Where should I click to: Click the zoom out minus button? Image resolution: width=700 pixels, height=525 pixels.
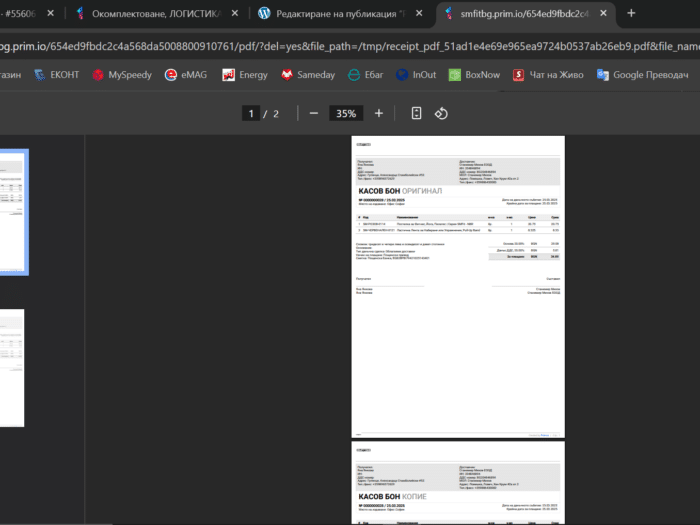click(x=314, y=114)
